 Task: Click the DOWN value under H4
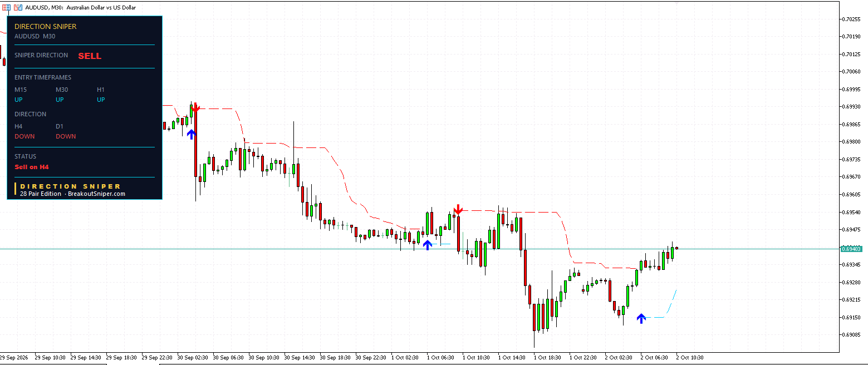point(24,136)
